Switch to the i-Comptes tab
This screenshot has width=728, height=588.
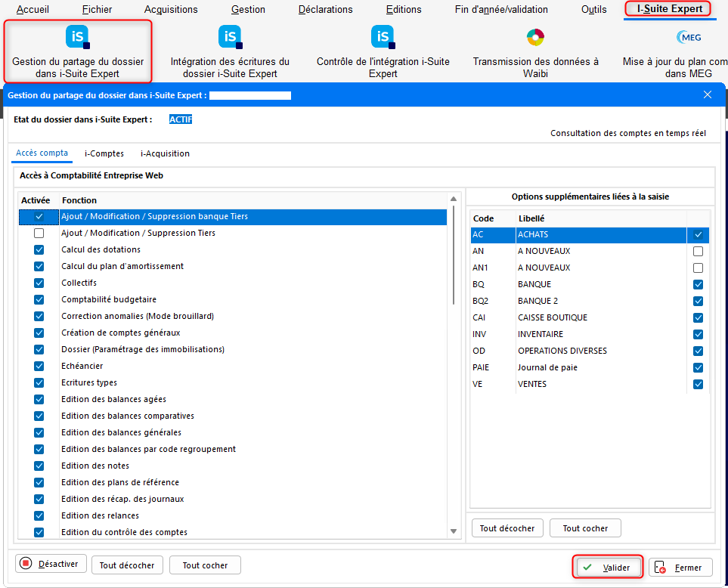104,154
